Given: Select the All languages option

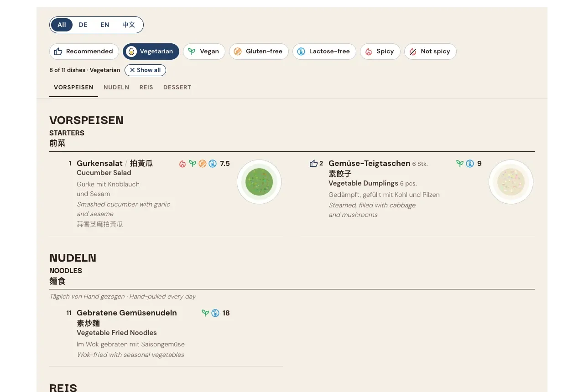Looking at the screenshot, I should (x=62, y=25).
